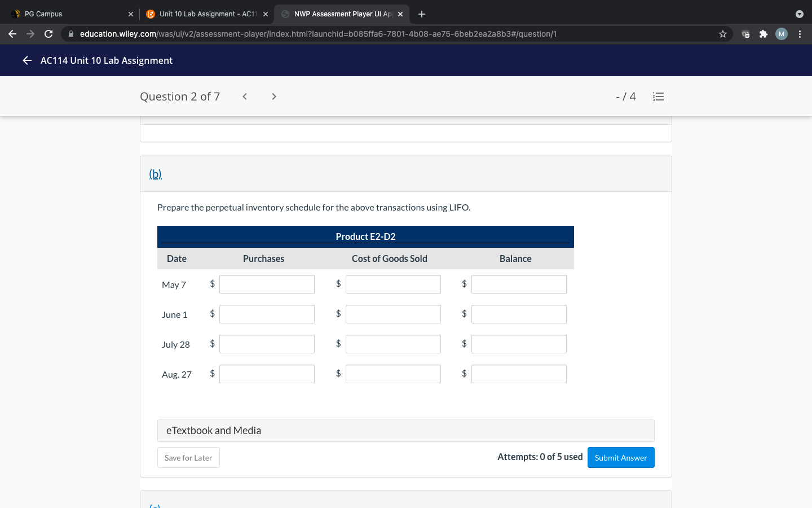Click the July 28 Purchases field
Image resolution: width=812 pixels, height=508 pixels.
point(267,344)
